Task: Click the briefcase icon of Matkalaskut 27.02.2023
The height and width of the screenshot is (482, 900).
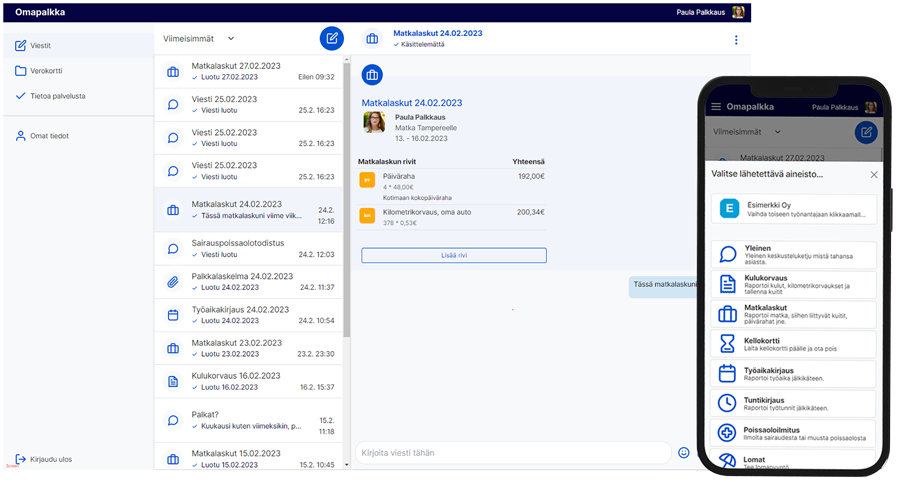Action: (173, 72)
